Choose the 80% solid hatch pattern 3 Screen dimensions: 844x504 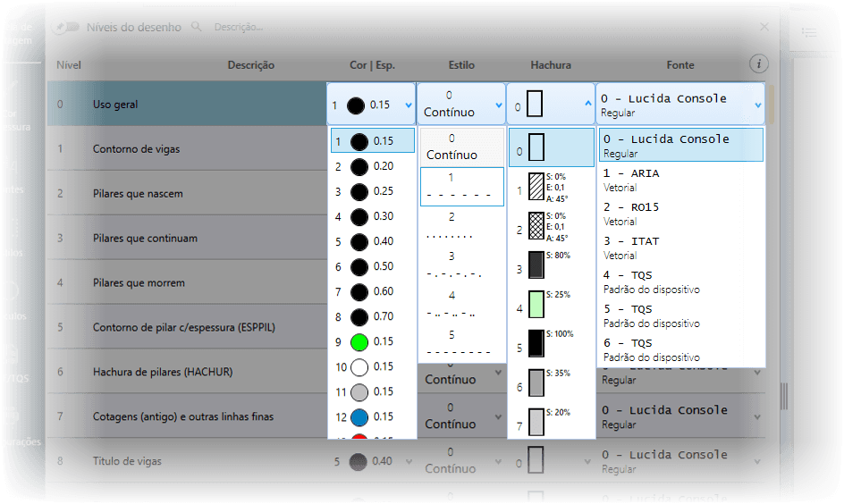(536, 267)
